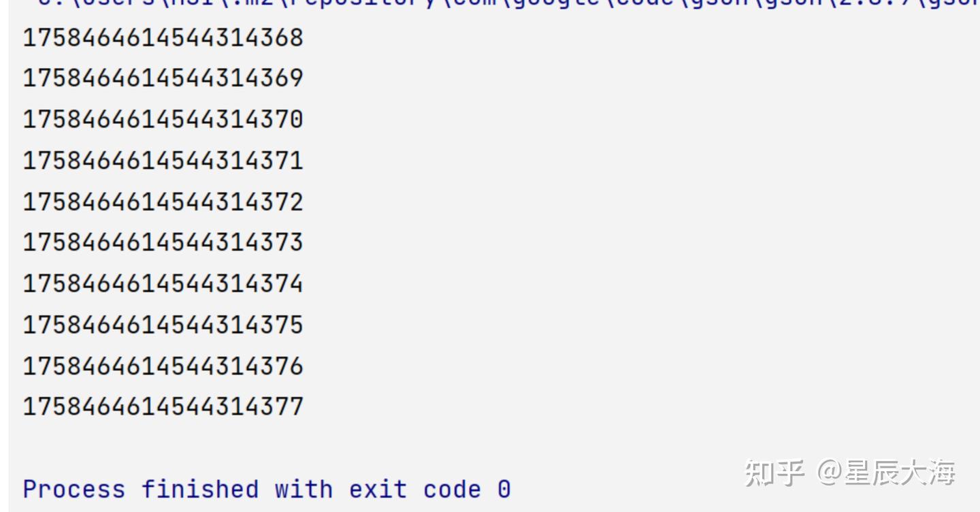Click the truncated .m2 repository path line
This screenshot has width=980, height=512.
(x=272, y=4)
